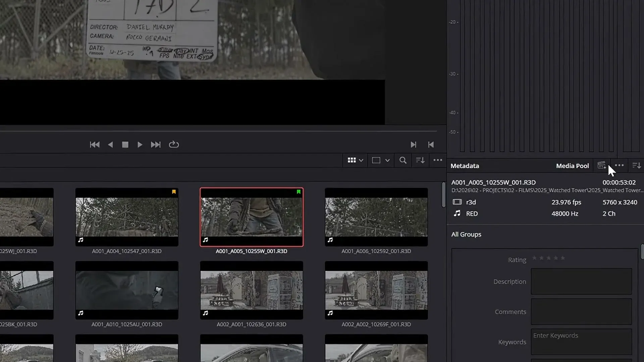Play the clip in reverse

pyautogui.click(x=110, y=144)
